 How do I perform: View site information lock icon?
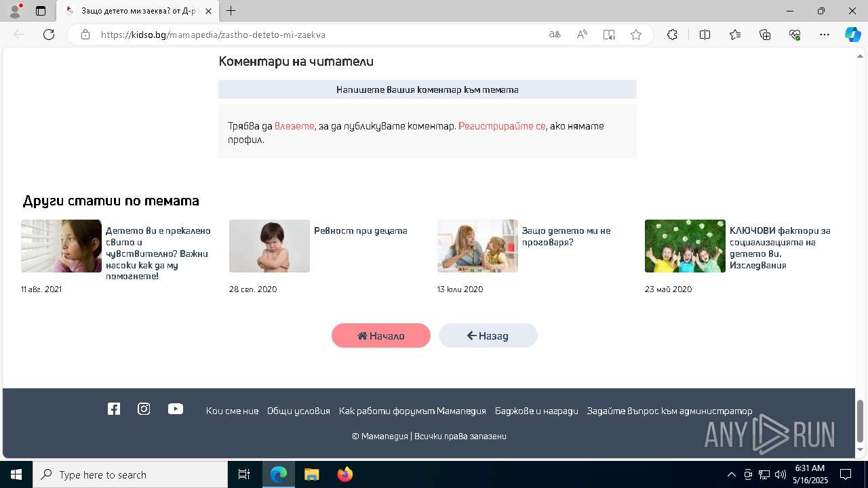point(85,35)
